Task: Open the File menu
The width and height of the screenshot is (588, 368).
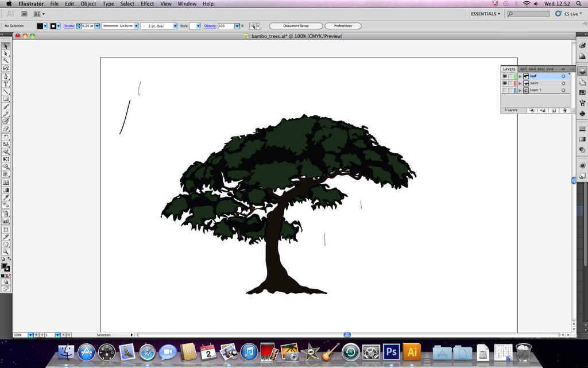Action: click(55, 4)
